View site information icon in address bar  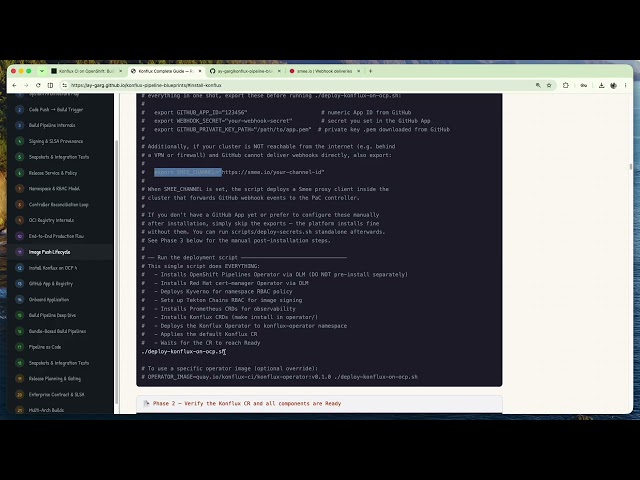point(64,85)
